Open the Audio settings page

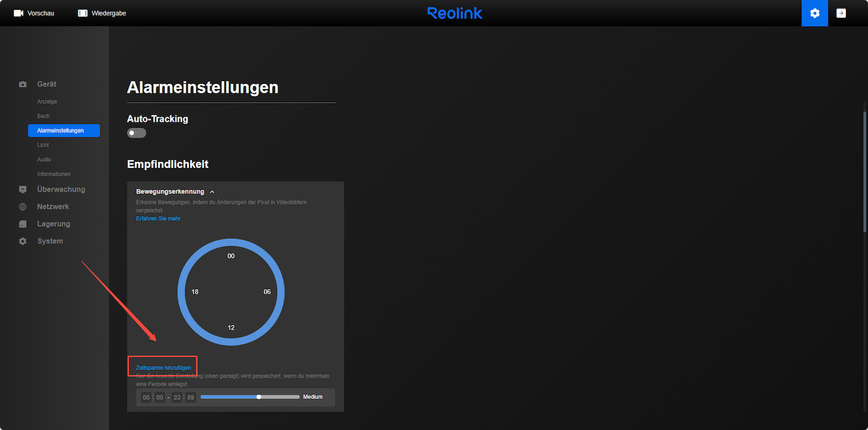(x=44, y=159)
